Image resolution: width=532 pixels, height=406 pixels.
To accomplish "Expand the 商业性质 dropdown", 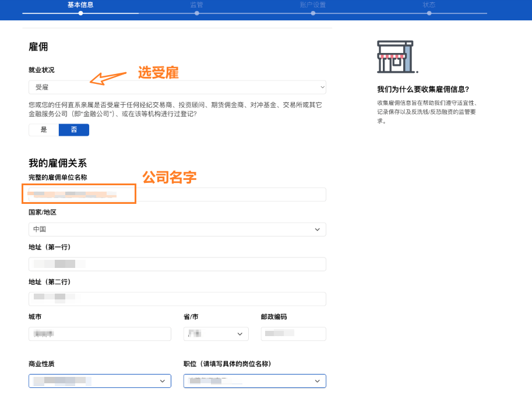I will click(100, 381).
